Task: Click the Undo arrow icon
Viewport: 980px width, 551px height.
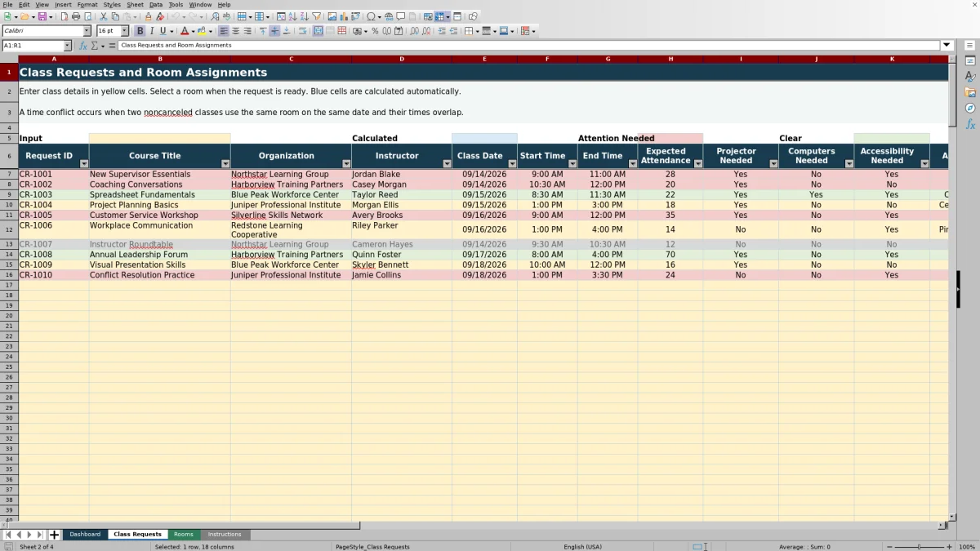Action: [176, 16]
